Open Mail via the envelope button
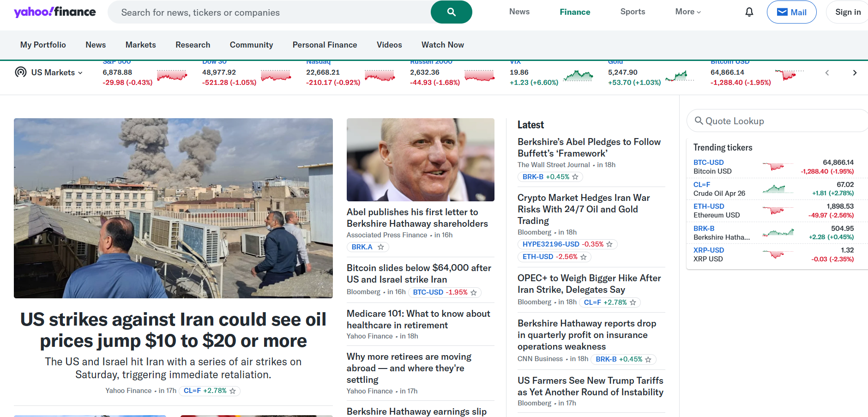 (791, 12)
